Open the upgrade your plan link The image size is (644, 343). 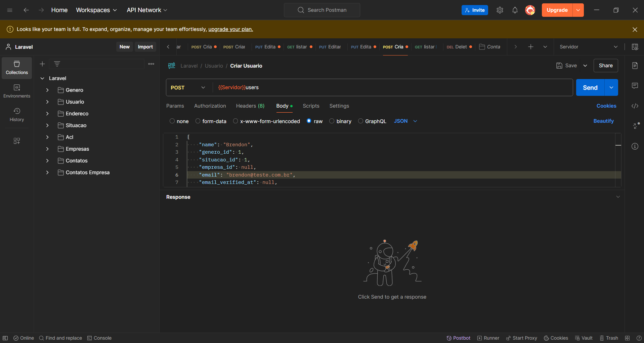point(231,29)
